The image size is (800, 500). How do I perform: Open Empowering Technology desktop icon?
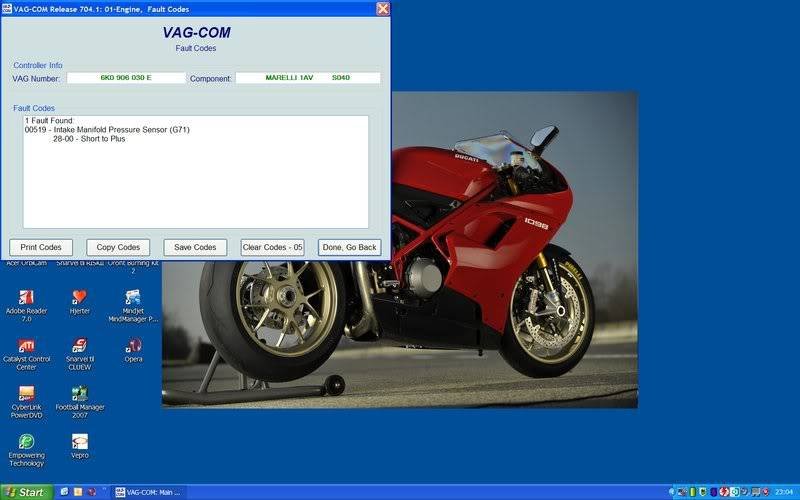pyautogui.click(x=27, y=441)
